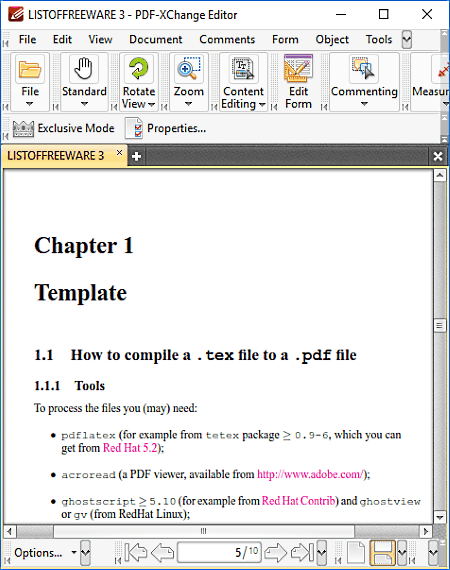Open the Commenting tools icon
The width and height of the screenshot is (450, 570).
[363, 68]
